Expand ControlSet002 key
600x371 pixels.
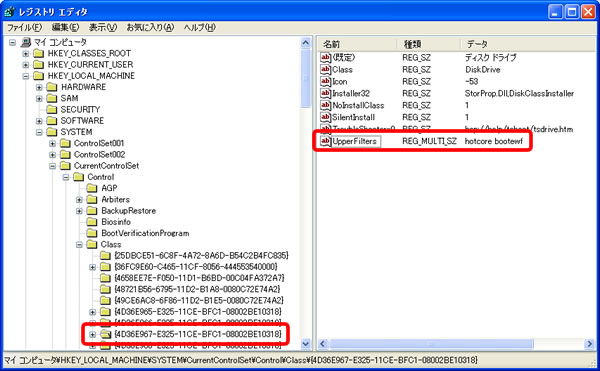point(52,155)
